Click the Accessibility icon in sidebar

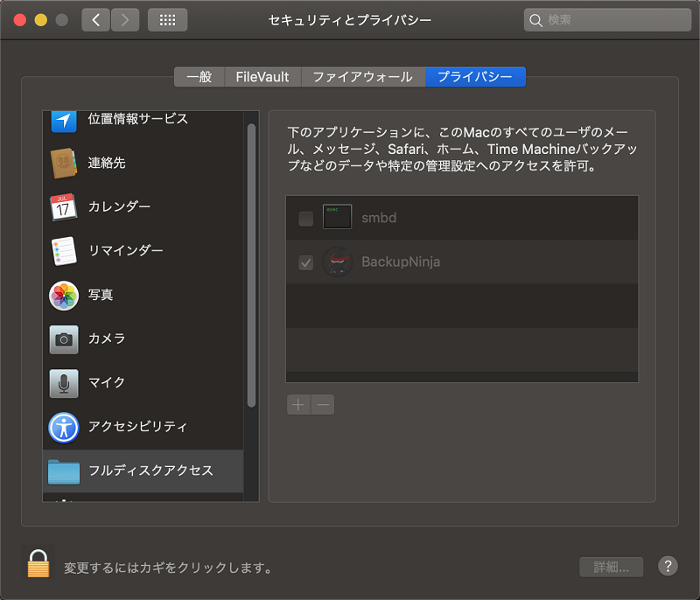coord(64,428)
